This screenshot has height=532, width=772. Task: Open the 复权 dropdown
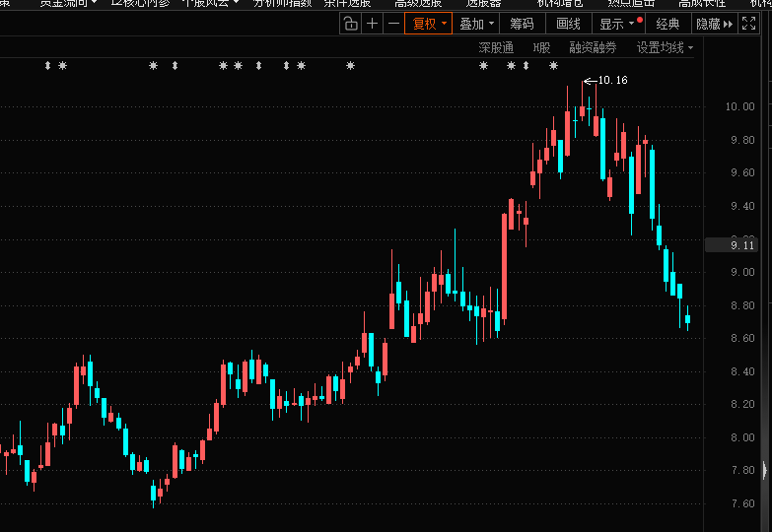click(x=428, y=24)
